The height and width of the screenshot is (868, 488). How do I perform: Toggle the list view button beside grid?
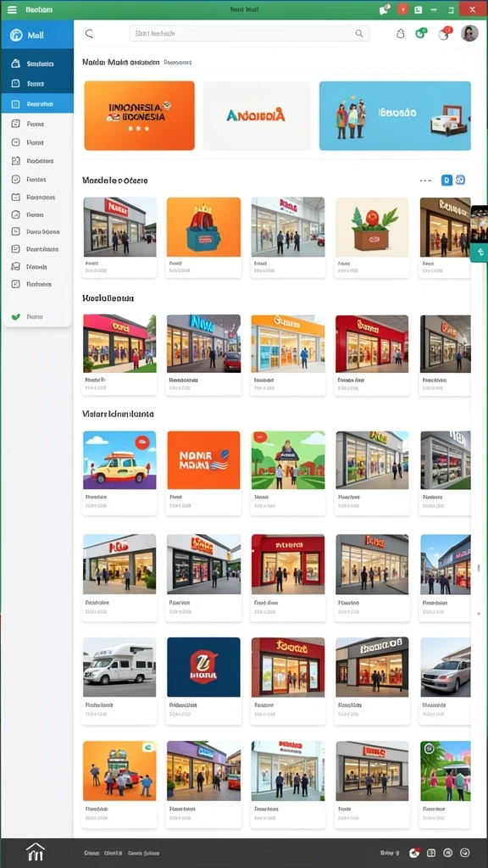460,180
